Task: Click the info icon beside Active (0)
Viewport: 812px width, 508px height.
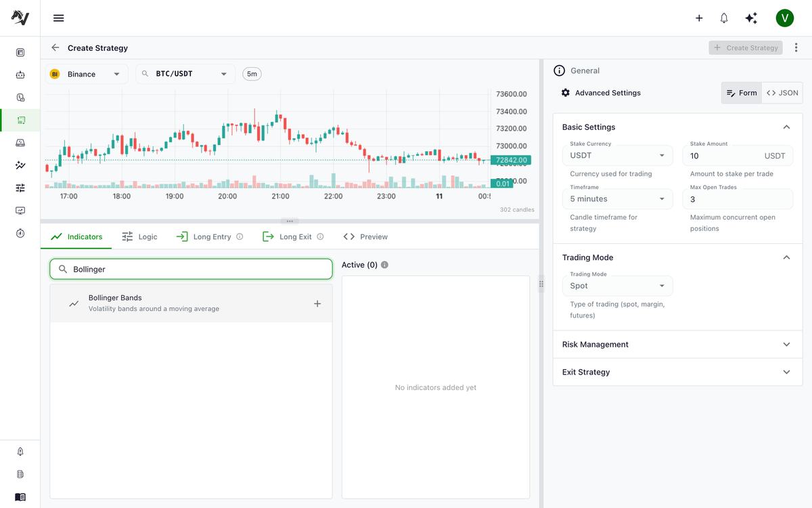Action: pos(384,265)
